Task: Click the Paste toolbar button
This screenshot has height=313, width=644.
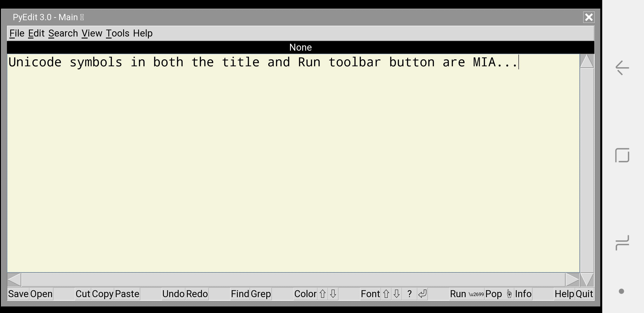Action: (x=127, y=294)
